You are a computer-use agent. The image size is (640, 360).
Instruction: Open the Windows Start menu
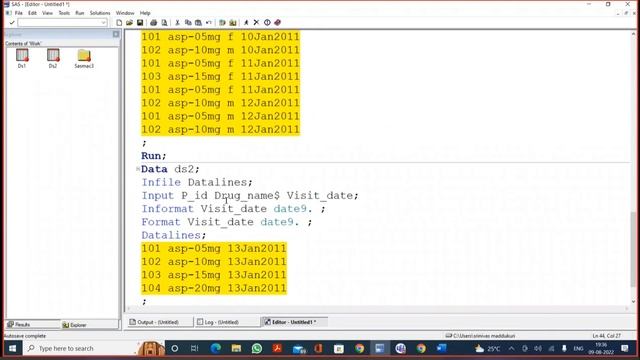point(12,348)
